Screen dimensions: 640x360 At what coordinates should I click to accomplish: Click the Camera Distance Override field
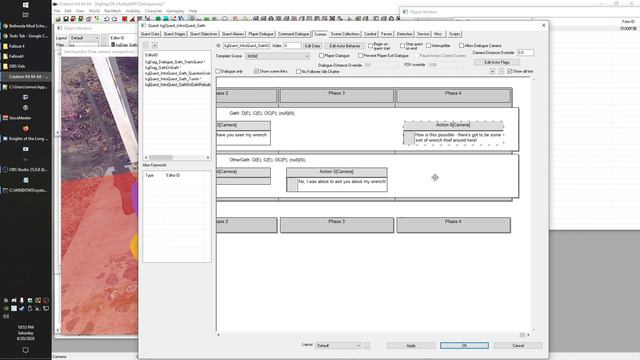525,53
